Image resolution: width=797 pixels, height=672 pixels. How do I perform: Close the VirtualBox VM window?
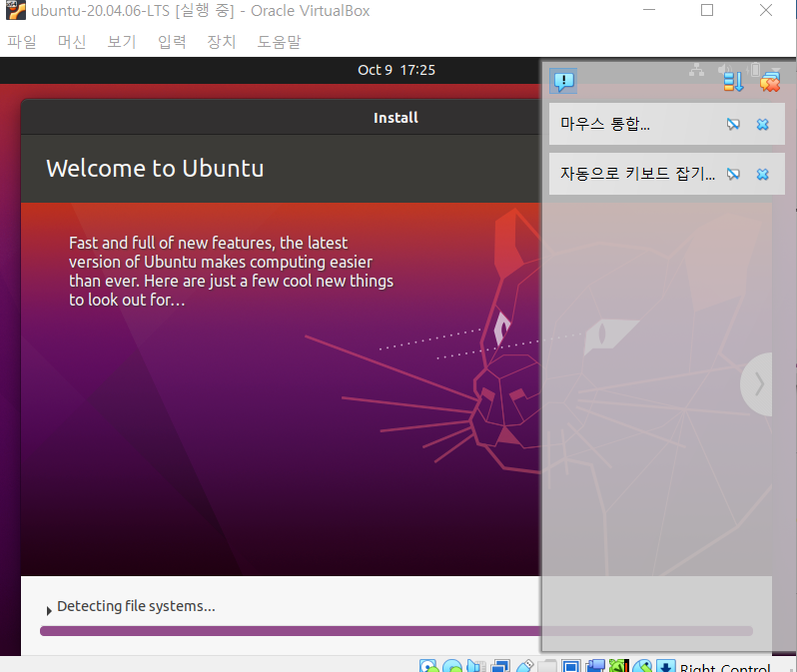[x=766, y=10]
